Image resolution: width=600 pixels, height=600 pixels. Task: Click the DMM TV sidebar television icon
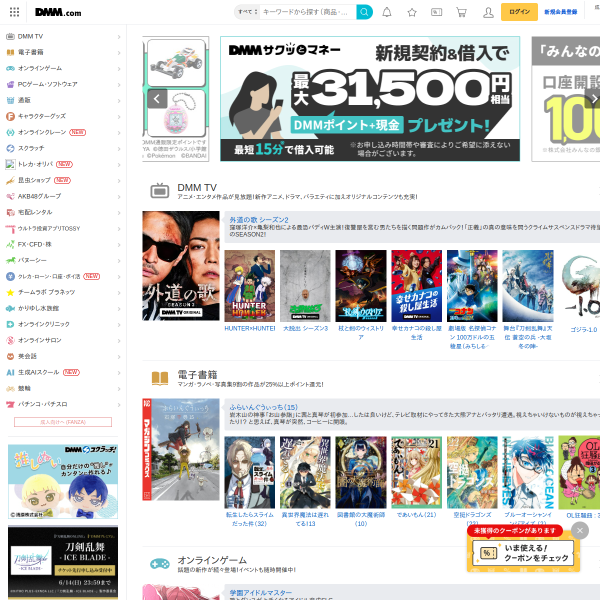point(10,36)
